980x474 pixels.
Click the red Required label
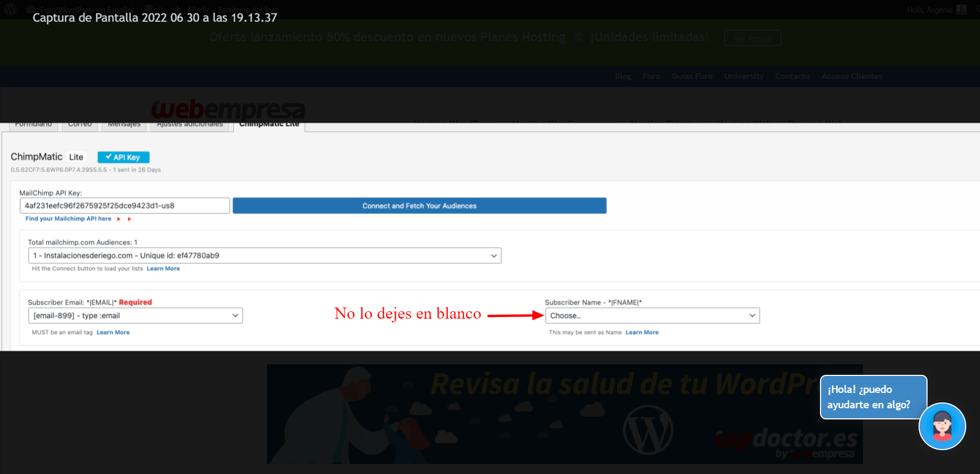pyautogui.click(x=135, y=302)
